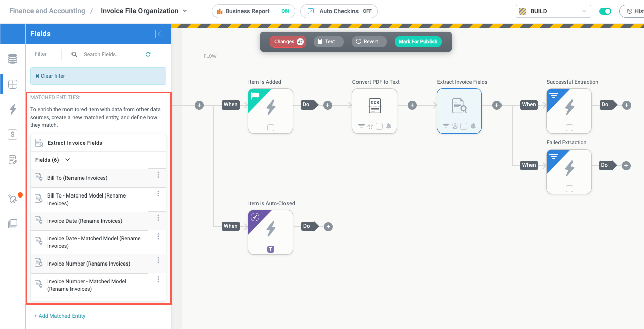
Task: Open the Invoice File Organization dropdown
Action: coord(185,11)
